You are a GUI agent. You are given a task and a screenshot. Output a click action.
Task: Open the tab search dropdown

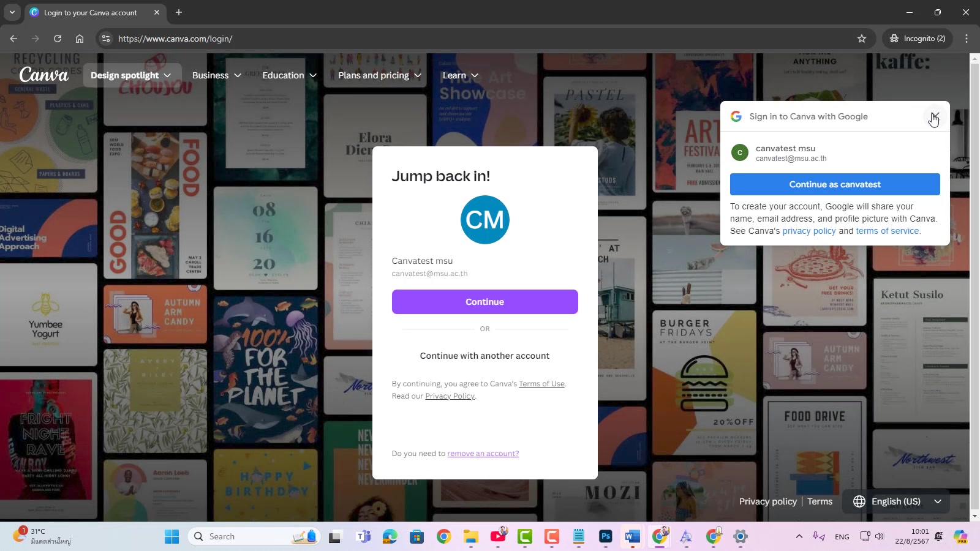pos(12,12)
